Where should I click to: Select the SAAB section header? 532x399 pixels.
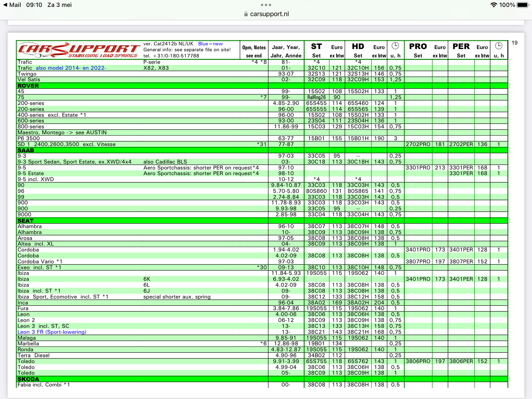pyautogui.click(x=26, y=150)
